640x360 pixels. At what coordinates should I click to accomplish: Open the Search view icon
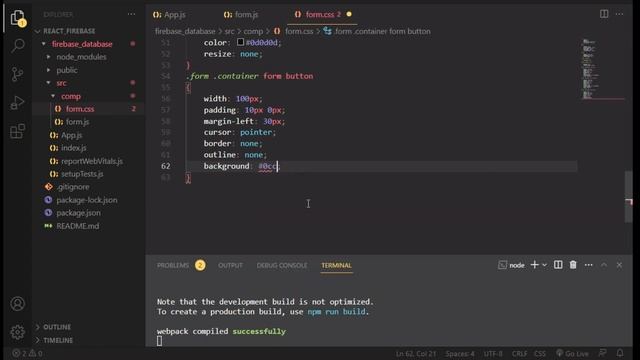[x=18, y=45]
